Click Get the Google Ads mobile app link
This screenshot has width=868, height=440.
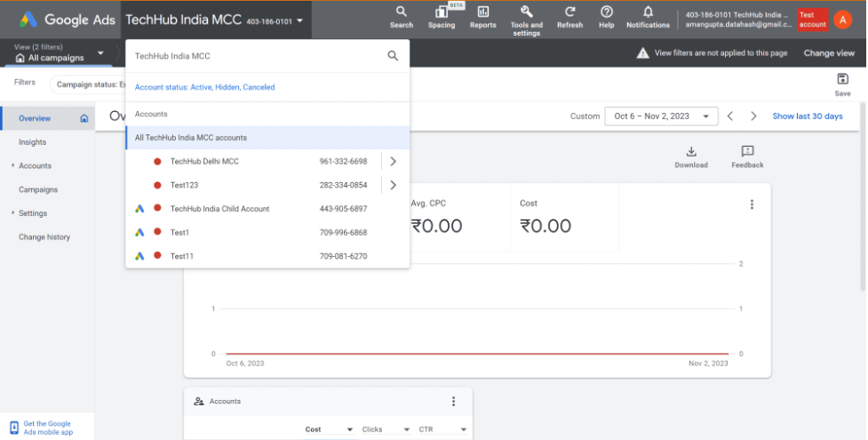click(x=48, y=428)
